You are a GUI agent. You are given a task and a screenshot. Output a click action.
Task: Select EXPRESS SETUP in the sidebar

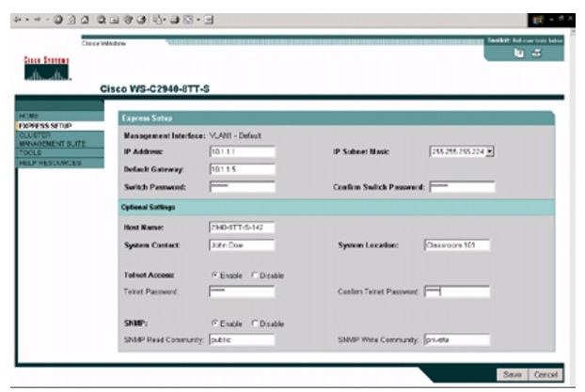pyautogui.click(x=59, y=126)
